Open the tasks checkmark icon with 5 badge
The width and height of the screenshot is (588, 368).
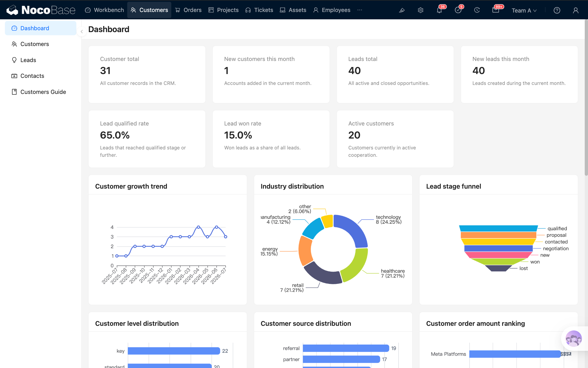458,10
